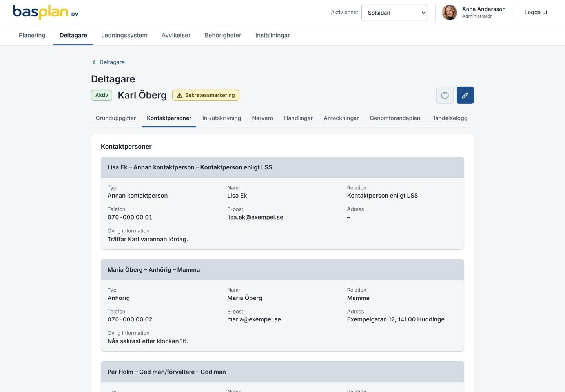This screenshot has width=565, height=392.
Task: Click Anna Andersson's profile avatar
Action: point(450,13)
